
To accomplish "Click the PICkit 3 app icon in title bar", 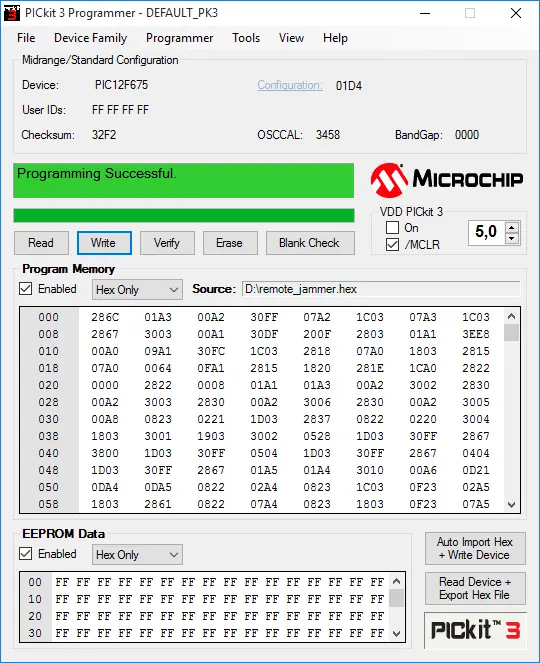I will click(12, 13).
